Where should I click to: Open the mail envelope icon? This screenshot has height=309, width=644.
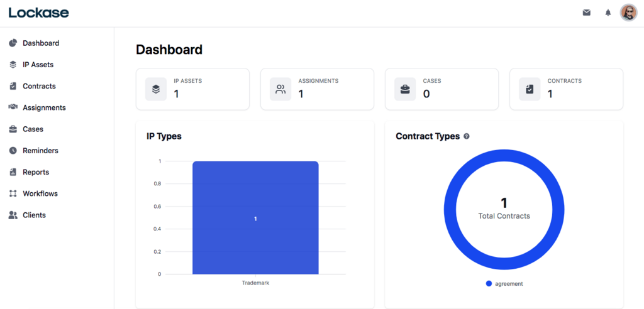click(586, 13)
